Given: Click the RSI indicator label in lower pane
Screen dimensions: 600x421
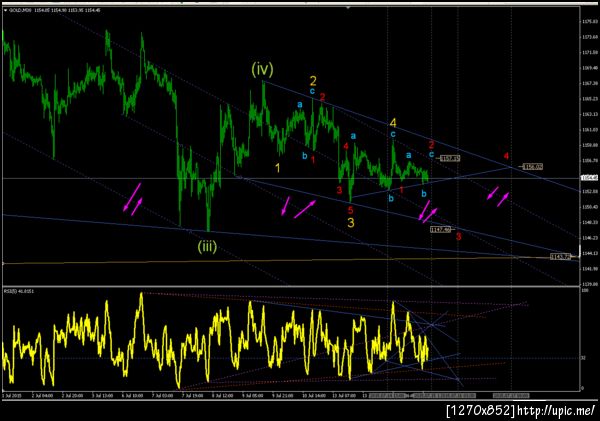Looking at the screenshot, I should click(19, 291).
